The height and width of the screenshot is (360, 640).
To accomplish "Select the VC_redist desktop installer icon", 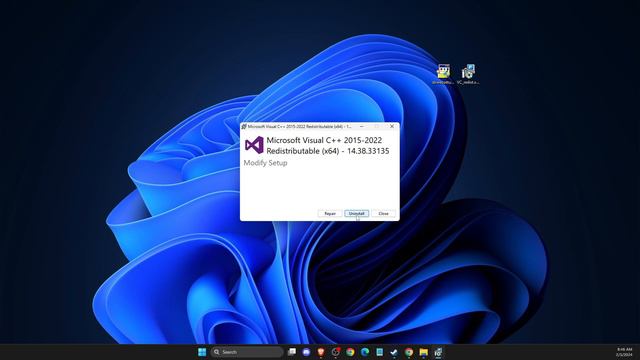I will (468, 74).
